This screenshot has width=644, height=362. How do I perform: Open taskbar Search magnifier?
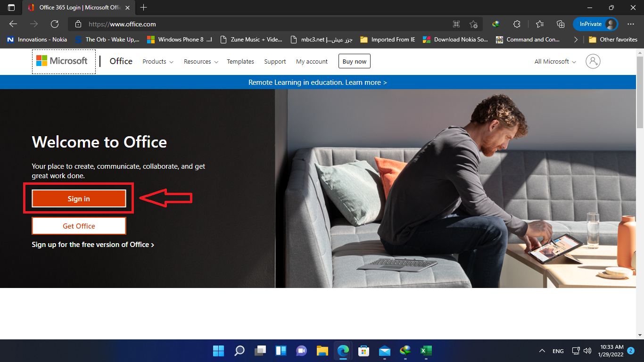[239, 351]
